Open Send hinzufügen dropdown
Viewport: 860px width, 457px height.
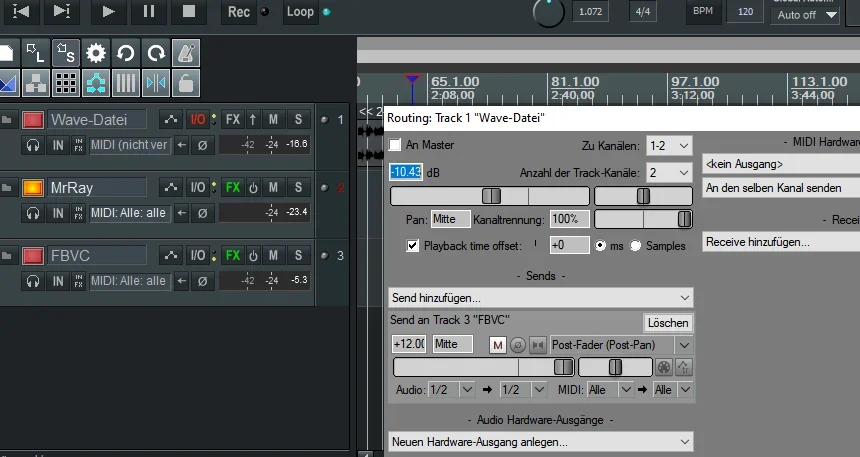[540, 298]
